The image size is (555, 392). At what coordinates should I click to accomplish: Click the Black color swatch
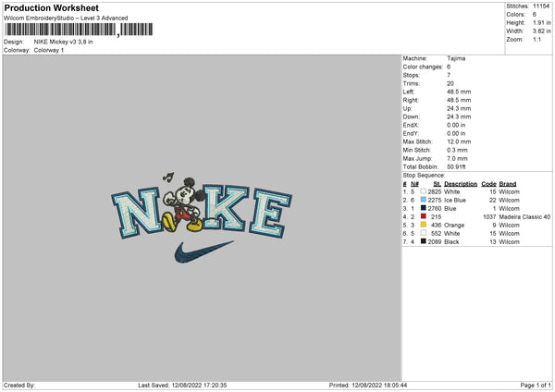[424, 241]
